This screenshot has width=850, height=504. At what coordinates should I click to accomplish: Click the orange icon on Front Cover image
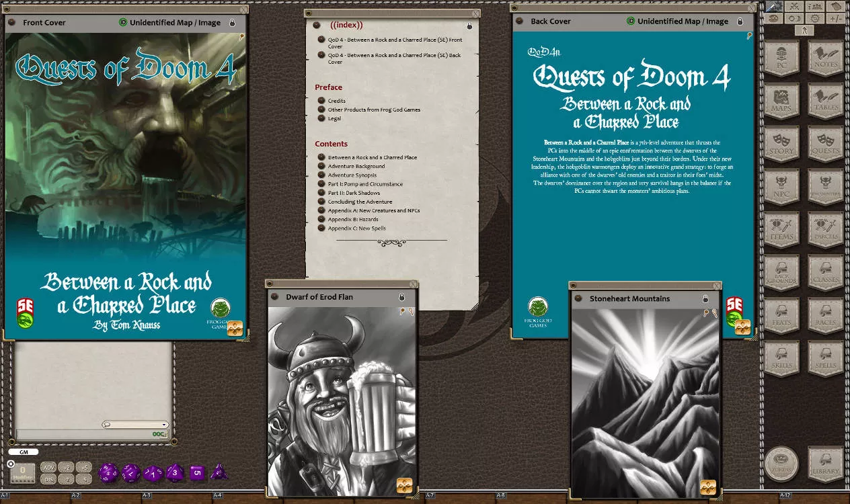click(x=235, y=328)
